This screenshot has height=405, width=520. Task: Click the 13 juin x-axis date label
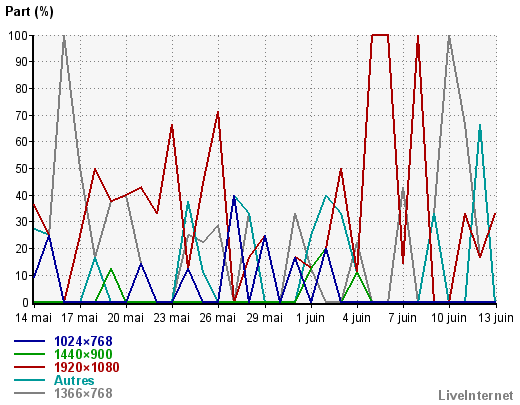click(496, 318)
